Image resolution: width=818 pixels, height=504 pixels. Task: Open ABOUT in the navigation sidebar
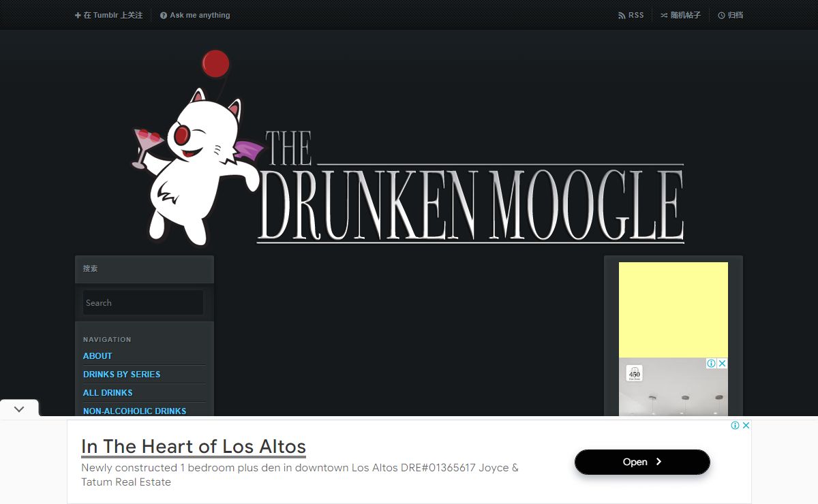coord(97,356)
